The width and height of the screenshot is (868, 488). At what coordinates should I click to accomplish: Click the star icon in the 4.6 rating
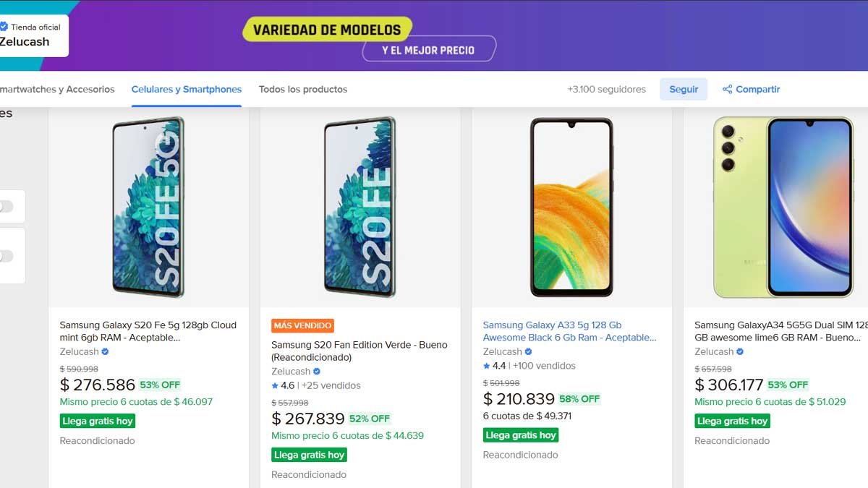[276, 385]
